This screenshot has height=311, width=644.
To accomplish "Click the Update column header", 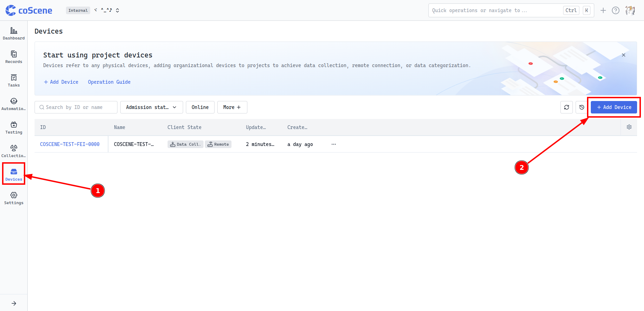I will point(256,127).
